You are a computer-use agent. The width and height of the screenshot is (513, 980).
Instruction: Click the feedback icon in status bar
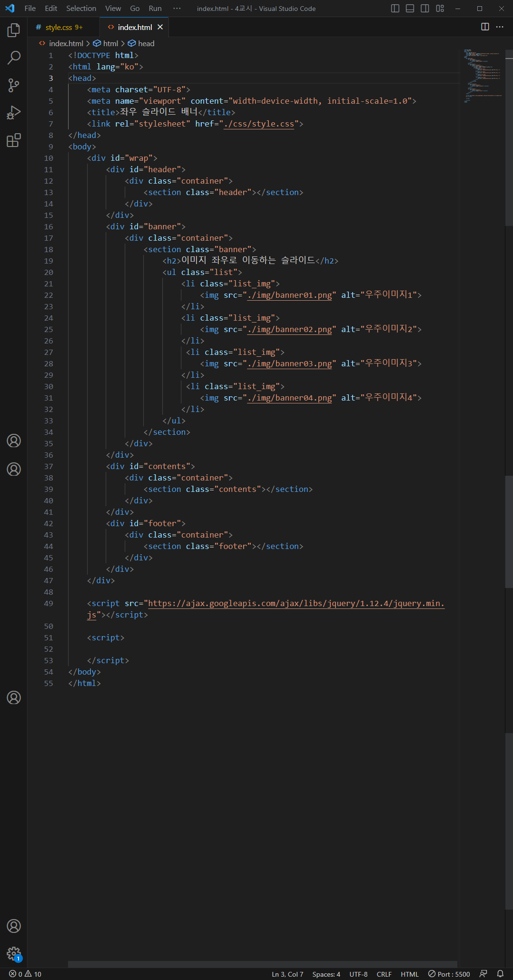[x=483, y=974]
